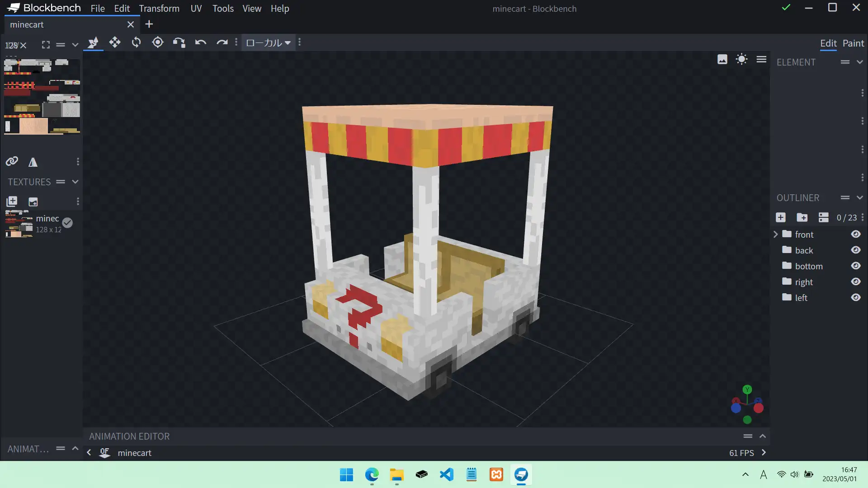Viewport: 868px width, 488px height.
Task: Click the Undo arrow icon
Action: [200, 42]
